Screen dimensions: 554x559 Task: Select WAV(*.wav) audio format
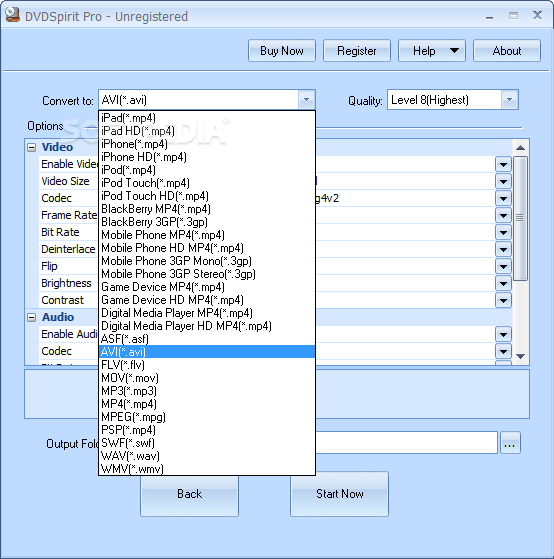(x=207, y=456)
